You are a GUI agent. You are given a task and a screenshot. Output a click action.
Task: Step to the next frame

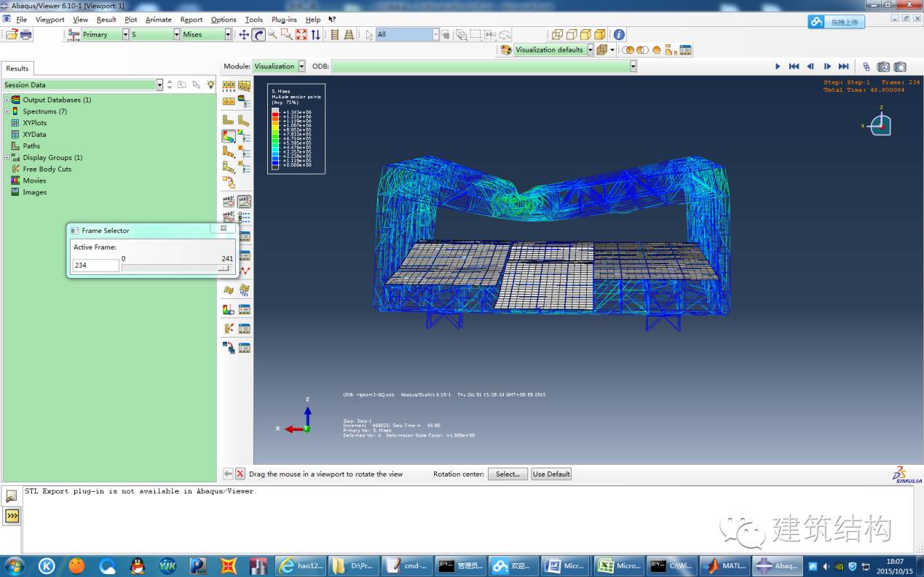point(827,66)
